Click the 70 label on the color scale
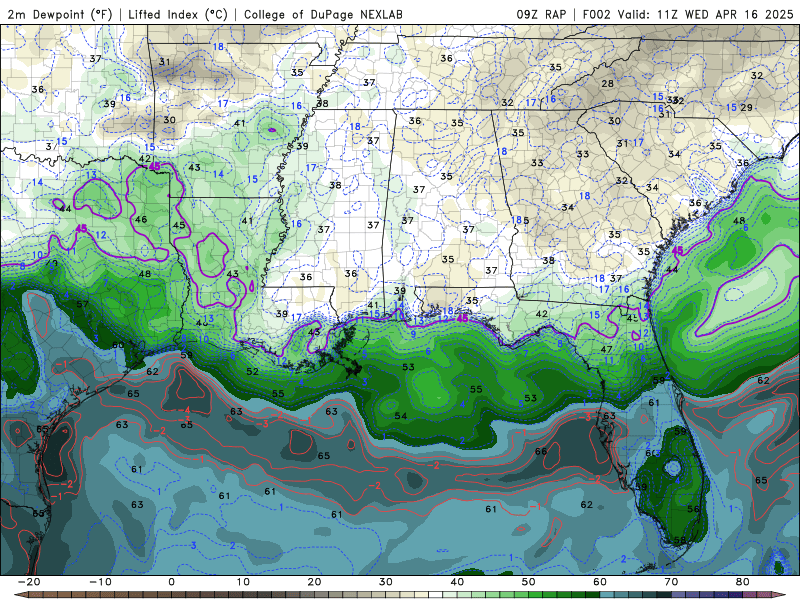 point(671,582)
